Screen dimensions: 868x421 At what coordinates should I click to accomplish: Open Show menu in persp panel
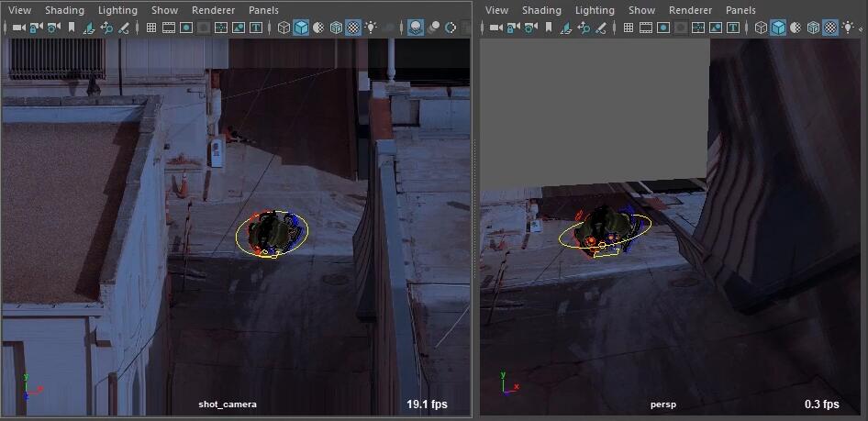pos(642,10)
